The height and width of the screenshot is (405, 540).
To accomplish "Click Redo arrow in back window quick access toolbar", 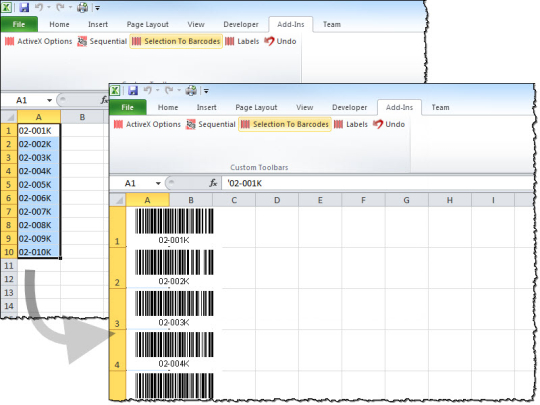I will pyautogui.click(x=60, y=7).
